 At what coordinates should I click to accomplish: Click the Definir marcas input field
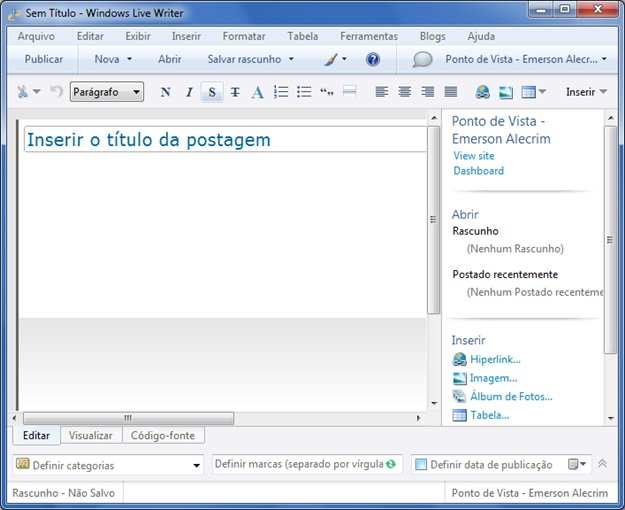[x=307, y=464]
